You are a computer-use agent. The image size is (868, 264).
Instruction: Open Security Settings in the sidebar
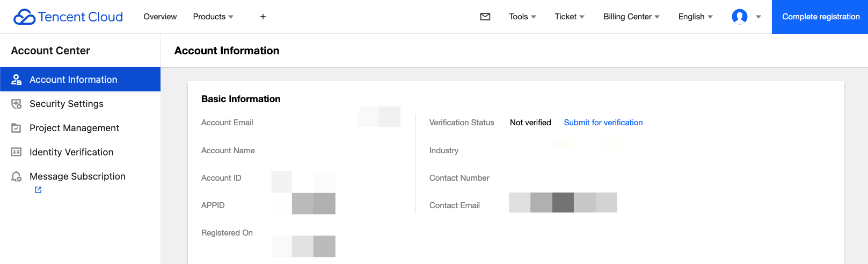tap(67, 104)
